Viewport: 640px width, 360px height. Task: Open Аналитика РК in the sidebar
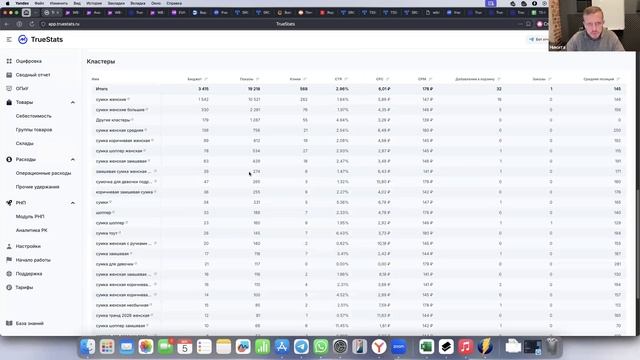(x=31, y=230)
